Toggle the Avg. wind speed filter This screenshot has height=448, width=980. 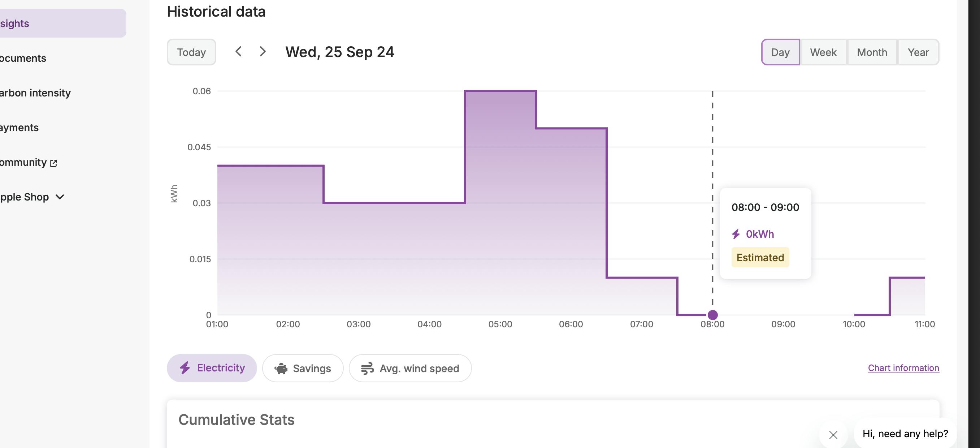click(410, 368)
